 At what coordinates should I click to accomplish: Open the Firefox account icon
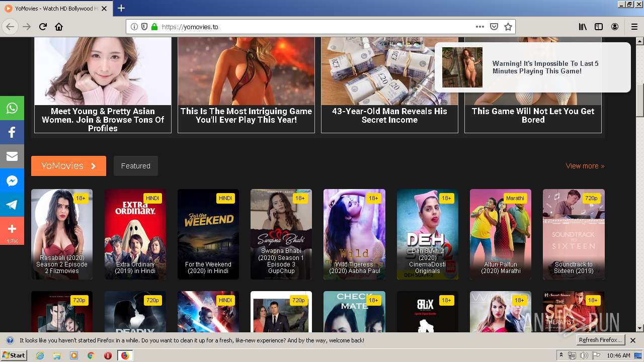click(615, 27)
